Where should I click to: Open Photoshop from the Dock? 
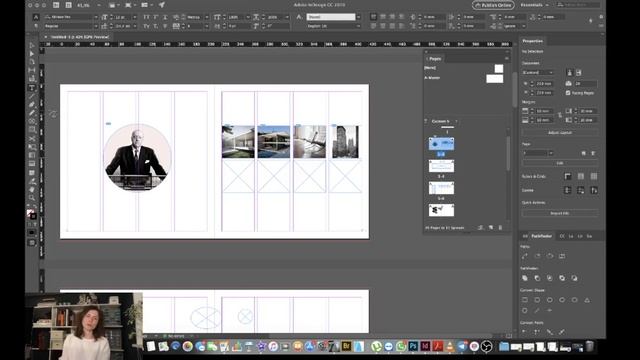click(x=413, y=347)
